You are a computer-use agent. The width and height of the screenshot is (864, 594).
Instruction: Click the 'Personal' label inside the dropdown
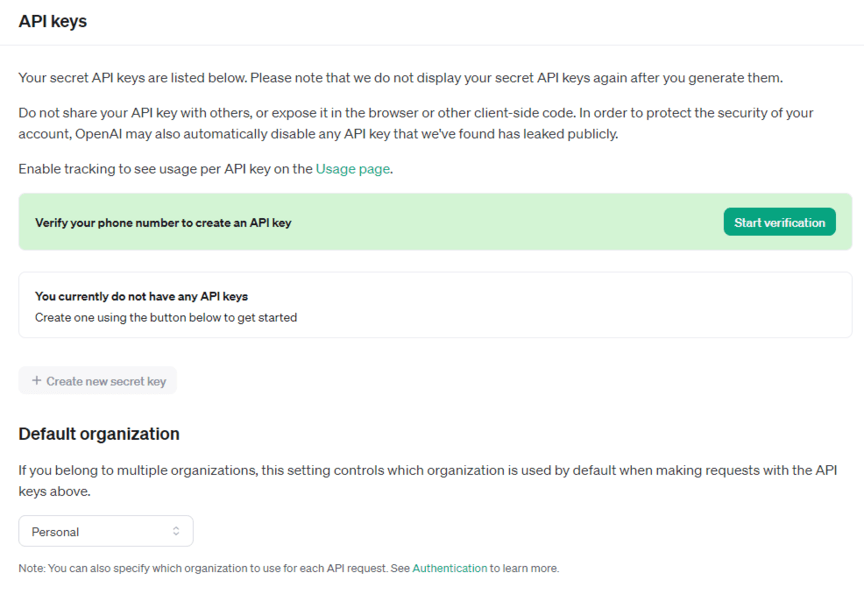pos(55,532)
